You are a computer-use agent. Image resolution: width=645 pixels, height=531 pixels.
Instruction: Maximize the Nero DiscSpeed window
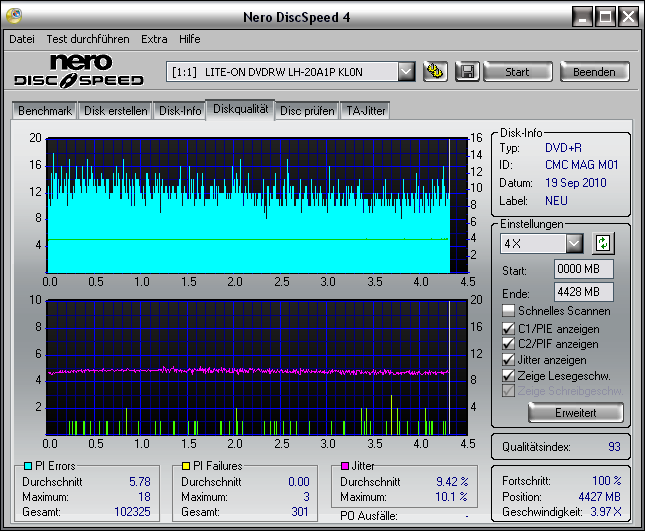pos(606,17)
